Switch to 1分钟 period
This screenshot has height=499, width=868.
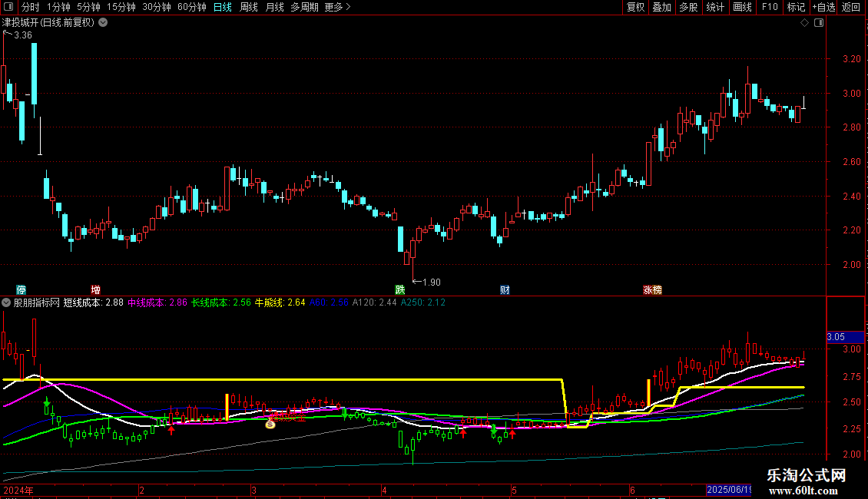58,7
